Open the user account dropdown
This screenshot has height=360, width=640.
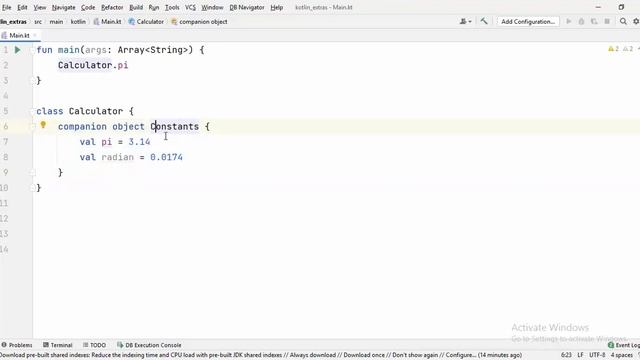tap(465, 21)
